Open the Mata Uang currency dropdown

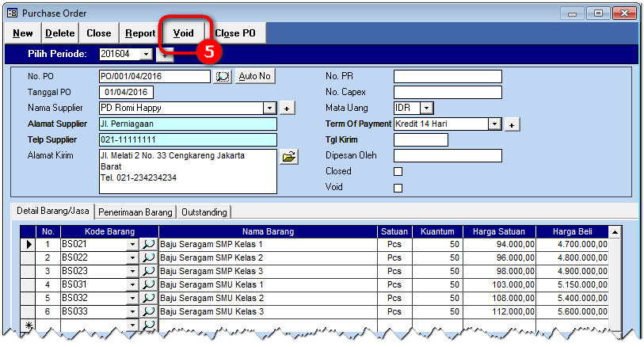427,108
